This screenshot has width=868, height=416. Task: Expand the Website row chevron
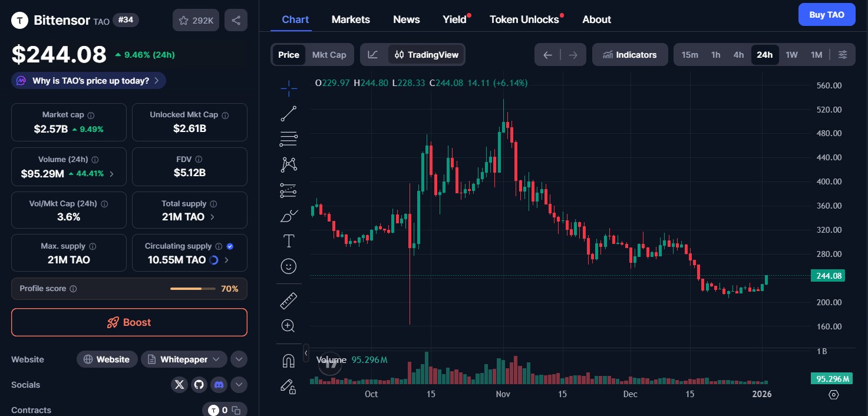(239, 359)
